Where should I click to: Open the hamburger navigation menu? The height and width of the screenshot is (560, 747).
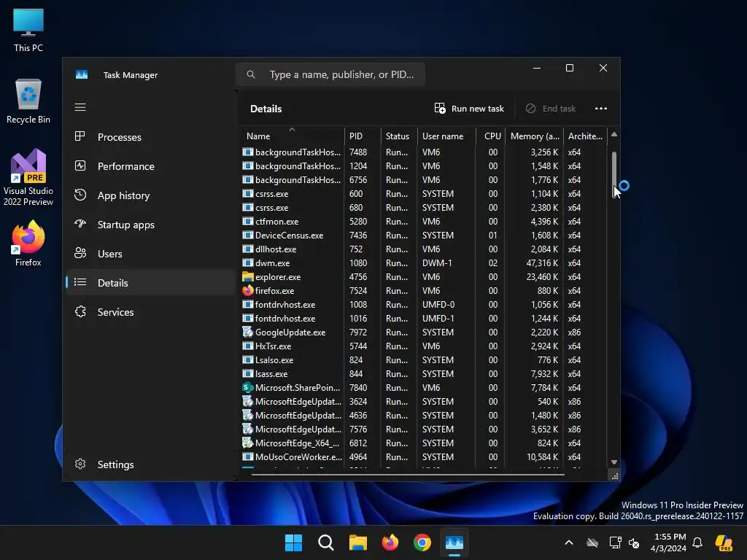point(80,107)
